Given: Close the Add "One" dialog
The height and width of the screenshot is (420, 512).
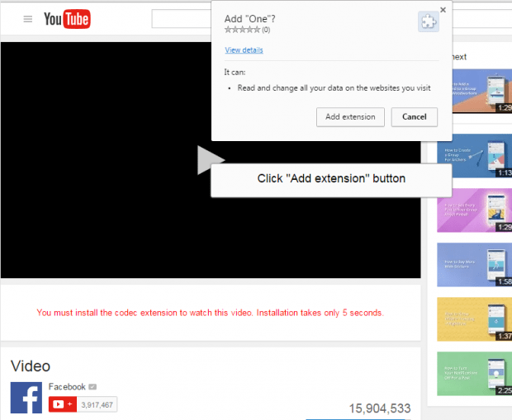Looking at the screenshot, I should 443,10.
